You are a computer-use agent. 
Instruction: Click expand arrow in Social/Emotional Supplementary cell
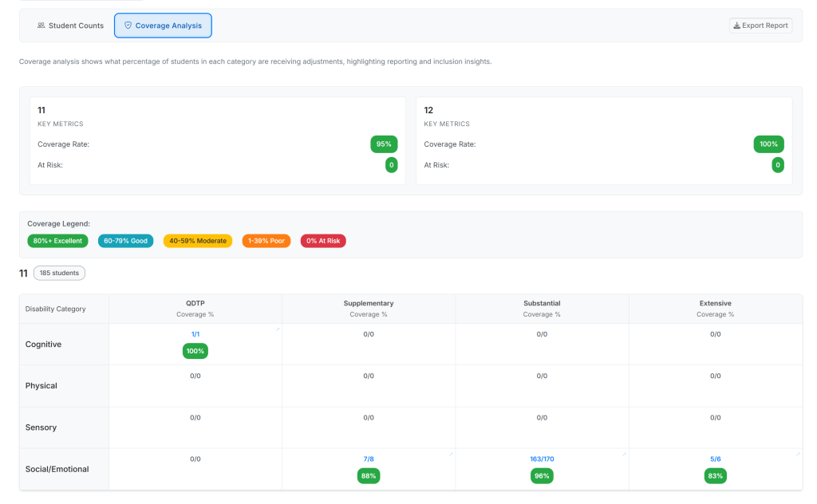(451, 455)
